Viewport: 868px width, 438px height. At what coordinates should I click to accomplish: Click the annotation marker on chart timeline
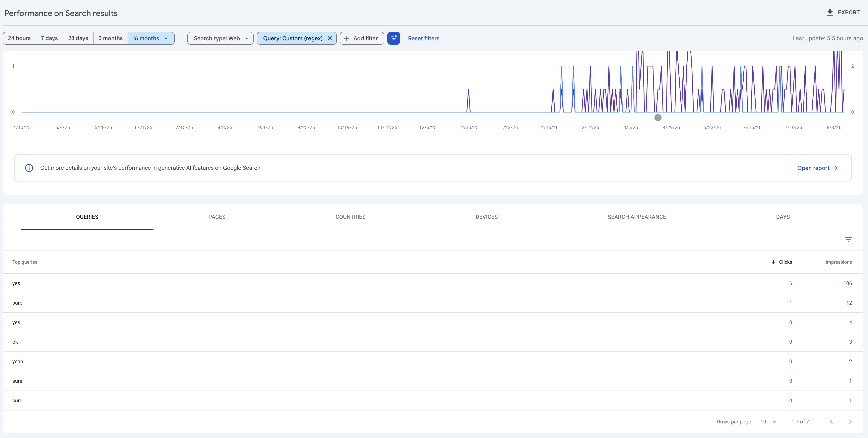(x=658, y=118)
